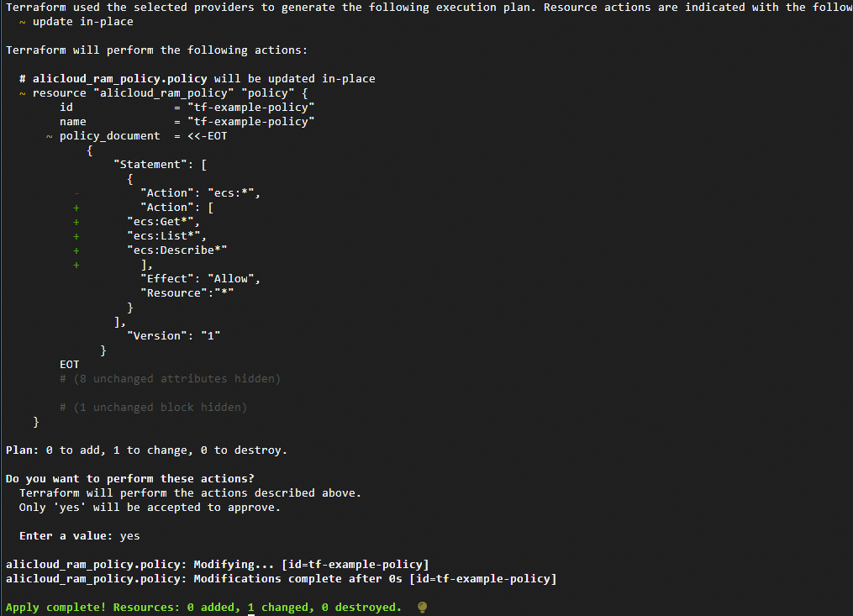The height and width of the screenshot is (616, 853).
Task: Click the "Resource":"*" line
Action: tap(187, 293)
